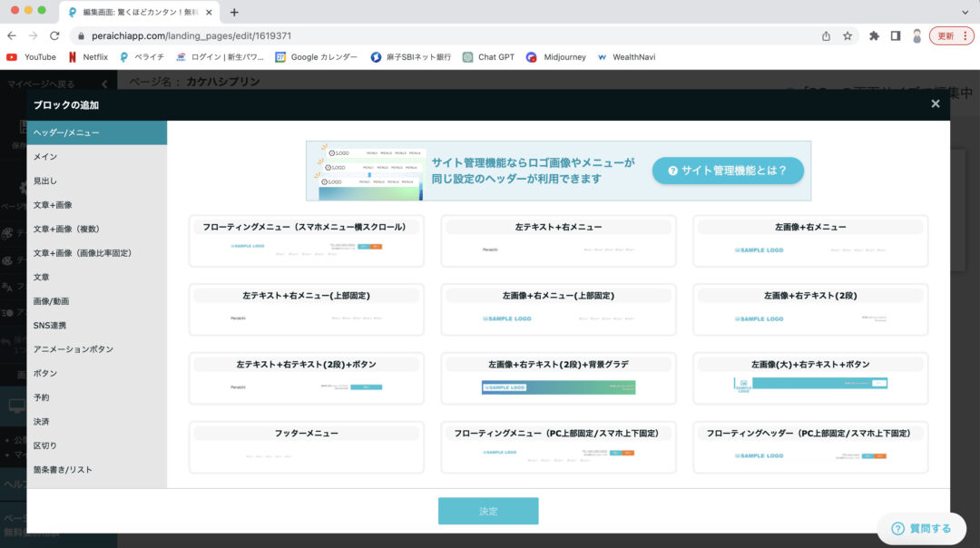Close the ブロックの追加 dialog
This screenshot has height=548, width=980.
935,103
